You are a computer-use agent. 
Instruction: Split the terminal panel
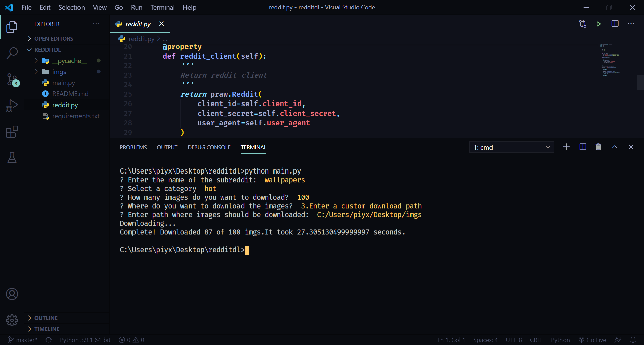click(583, 147)
